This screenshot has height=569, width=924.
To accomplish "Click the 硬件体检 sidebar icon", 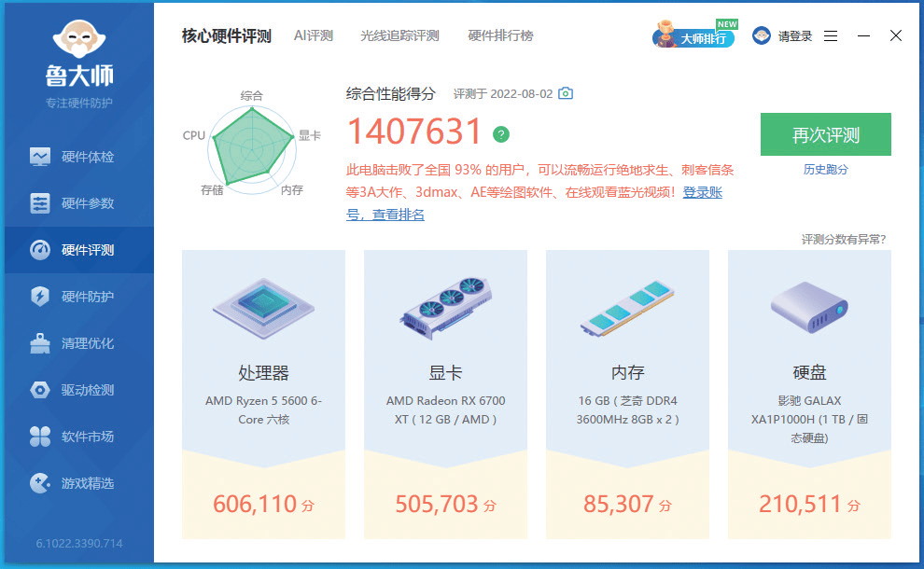I will pos(40,157).
